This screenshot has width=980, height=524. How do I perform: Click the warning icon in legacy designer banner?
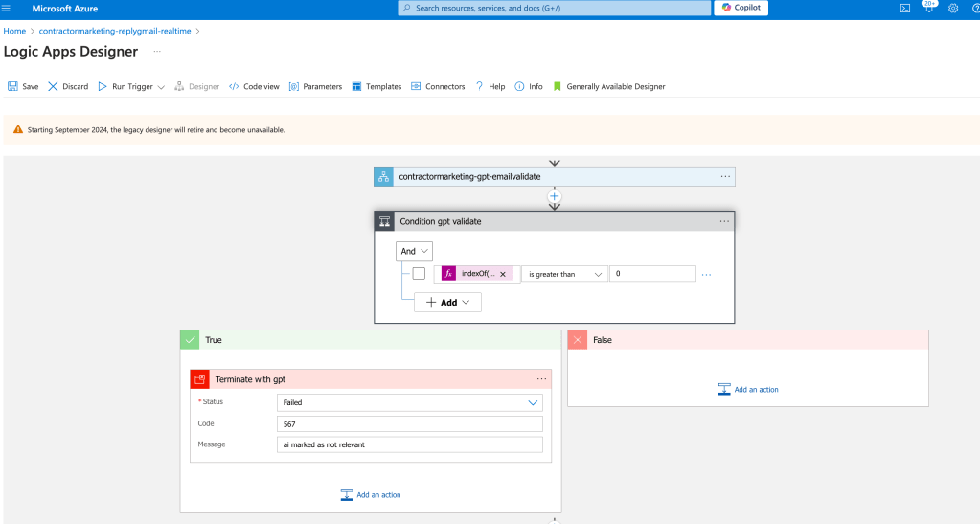coord(18,129)
